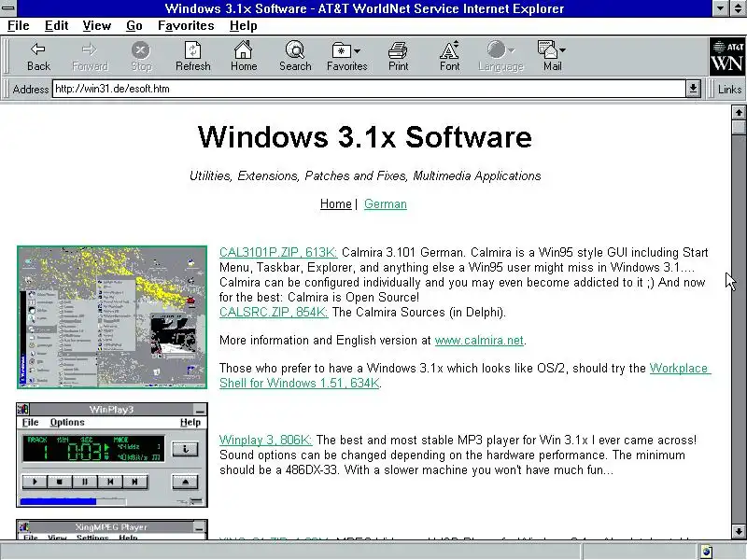Open the Favorites menu
Screen dimensions: 747x560
point(186,26)
